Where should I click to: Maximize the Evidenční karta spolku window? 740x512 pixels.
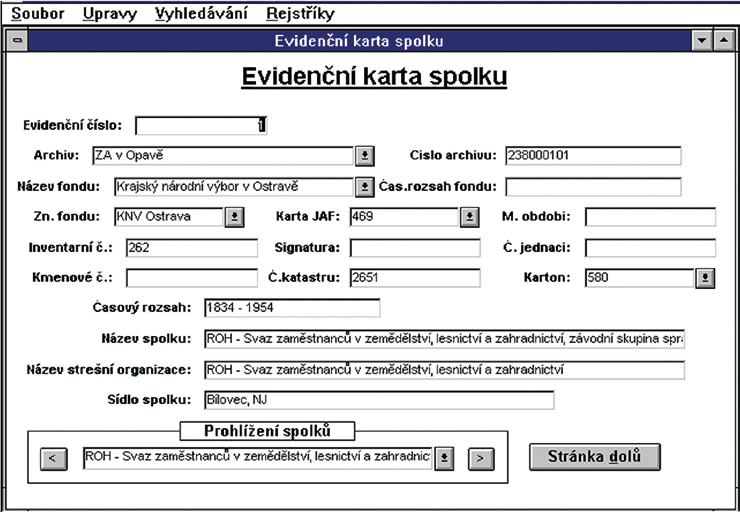(x=724, y=41)
